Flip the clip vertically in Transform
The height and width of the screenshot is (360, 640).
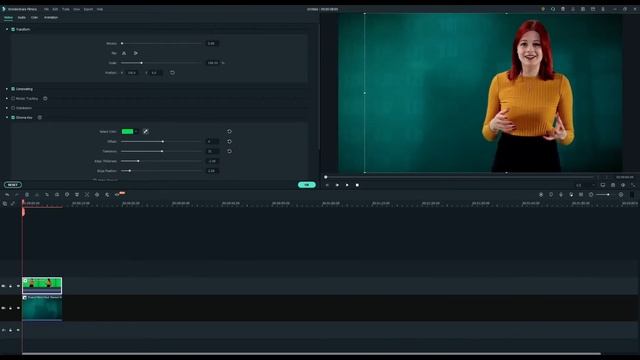click(136, 53)
